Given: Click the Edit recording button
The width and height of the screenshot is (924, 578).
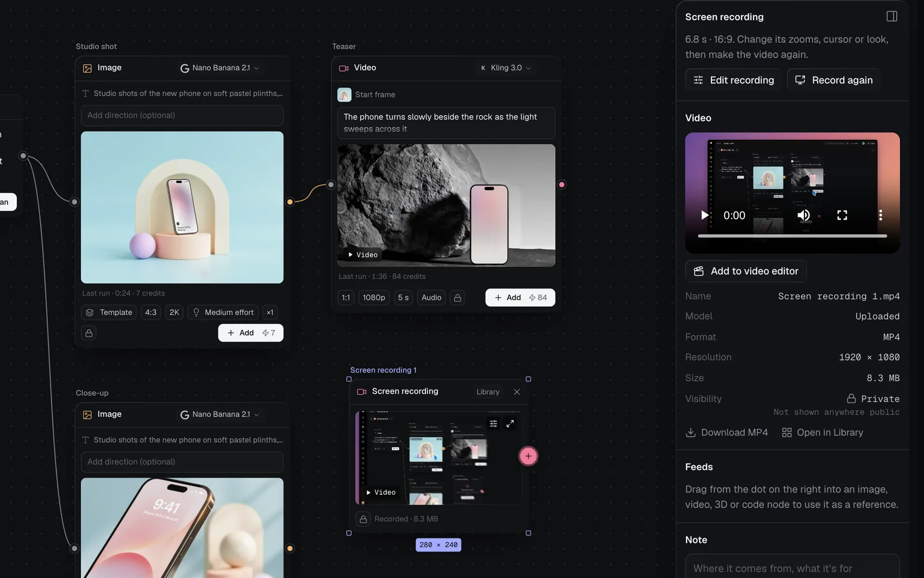Looking at the screenshot, I should tap(733, 80).
